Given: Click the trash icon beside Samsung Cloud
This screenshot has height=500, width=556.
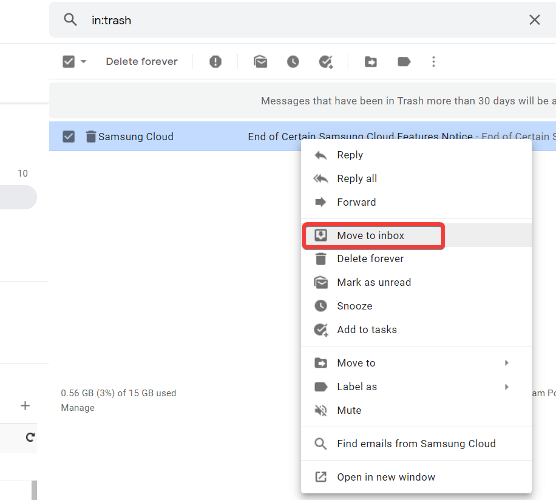Looking at the screenshot, I should 91,136.
